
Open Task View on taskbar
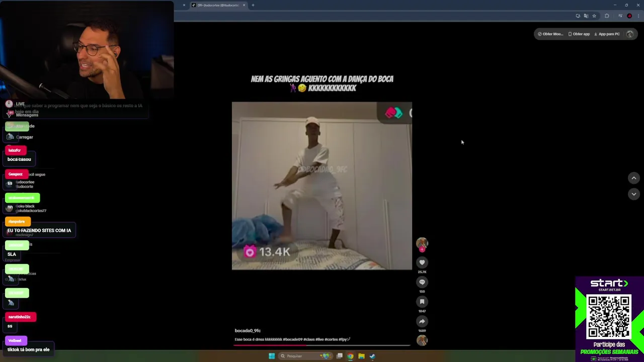pos(340,356)
